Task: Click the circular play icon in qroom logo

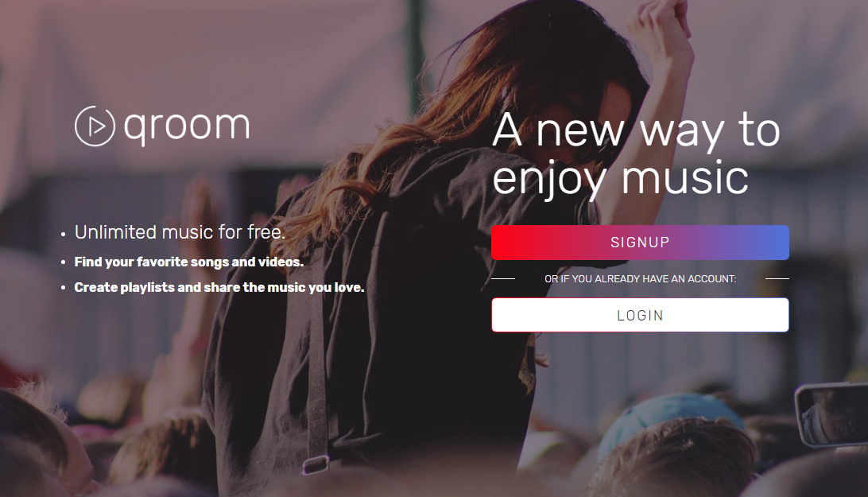Action: 95,126
